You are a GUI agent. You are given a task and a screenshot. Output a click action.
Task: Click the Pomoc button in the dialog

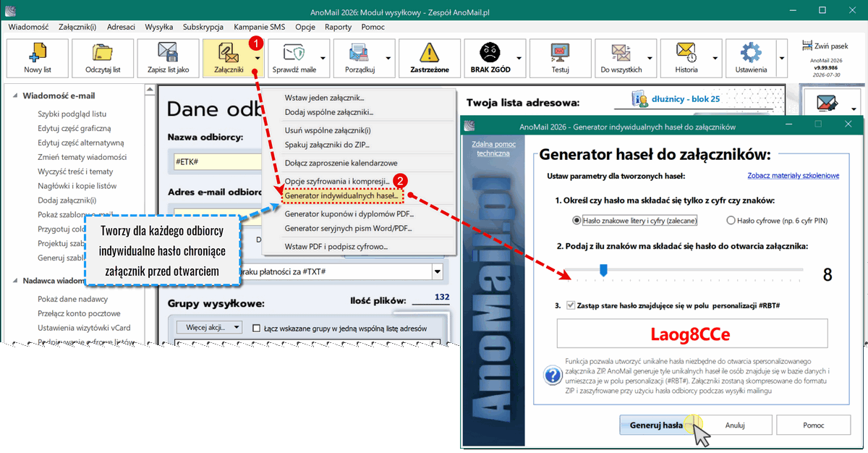click(814, 425)
